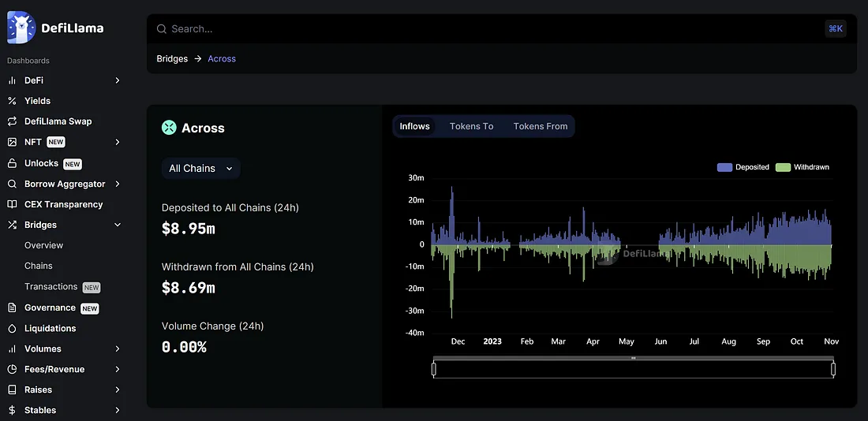Grab the left handle of chart range slider

pyautogui.click(x=434, y=368)
